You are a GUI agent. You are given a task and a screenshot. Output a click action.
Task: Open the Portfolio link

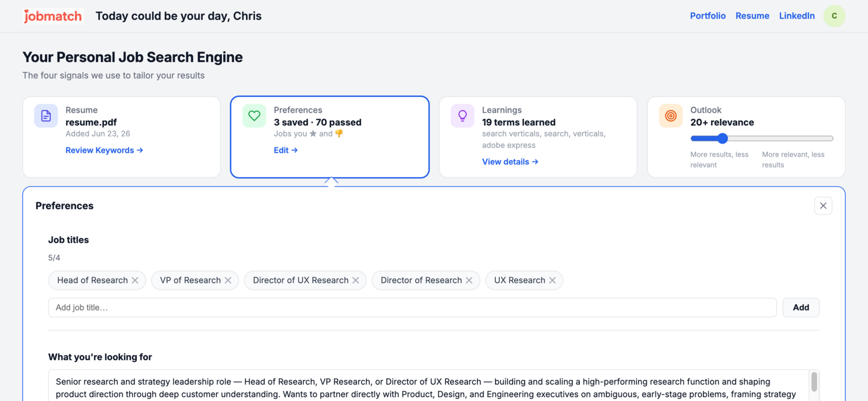click(x=707, y=16)
